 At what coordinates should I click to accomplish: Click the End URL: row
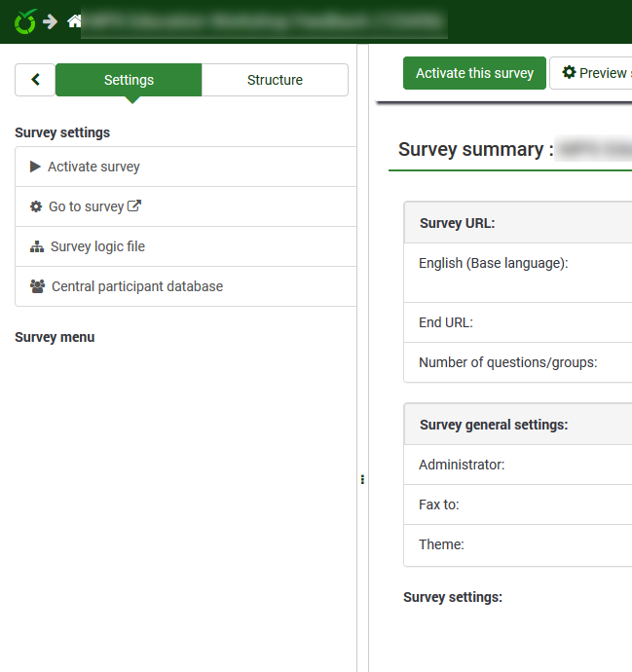tap(518, 322)
